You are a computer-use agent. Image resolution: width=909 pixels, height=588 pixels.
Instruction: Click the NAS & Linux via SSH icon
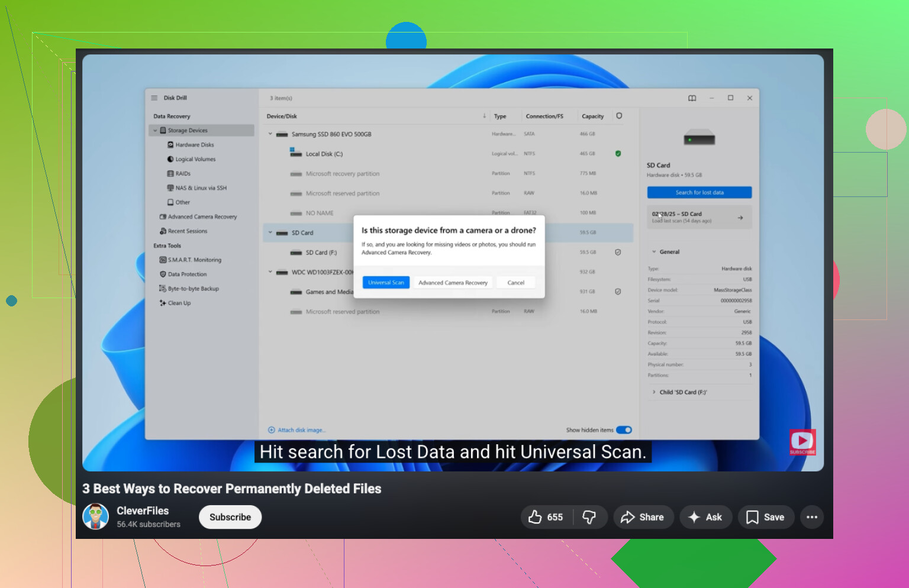[x=170, y=188]
